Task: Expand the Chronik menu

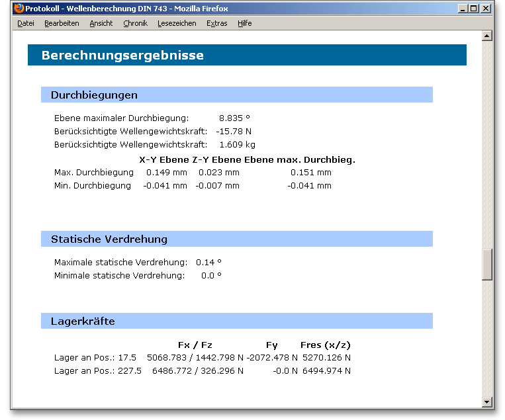Action: click(135, 23)
